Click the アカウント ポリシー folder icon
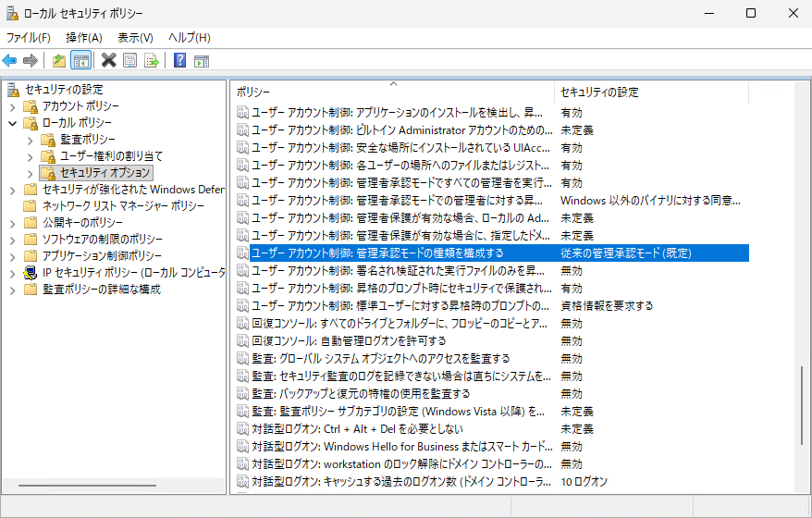Image resolution: width=812 pixels, height=518 pixels. point(31,106)
